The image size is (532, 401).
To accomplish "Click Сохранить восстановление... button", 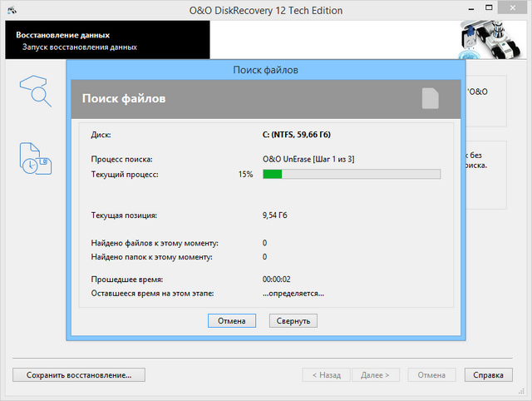I will point(79,375).
